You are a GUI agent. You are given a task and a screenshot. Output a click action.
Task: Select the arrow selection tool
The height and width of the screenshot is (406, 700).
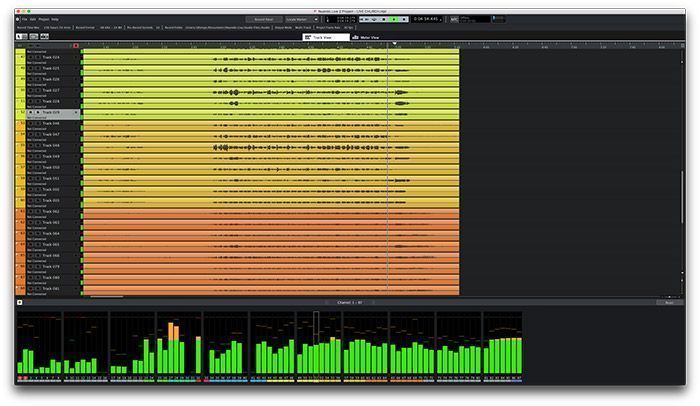click(x=19, y=37)
